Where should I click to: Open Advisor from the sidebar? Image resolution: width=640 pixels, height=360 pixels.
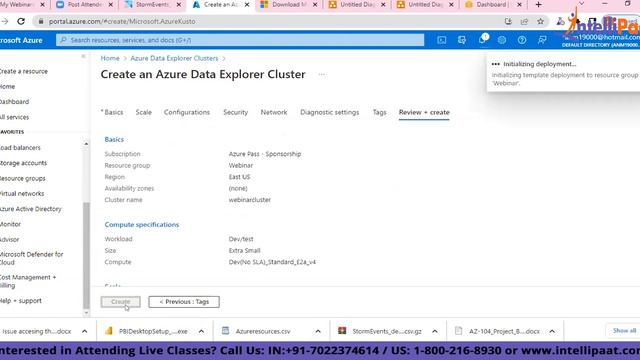(10, 240)
